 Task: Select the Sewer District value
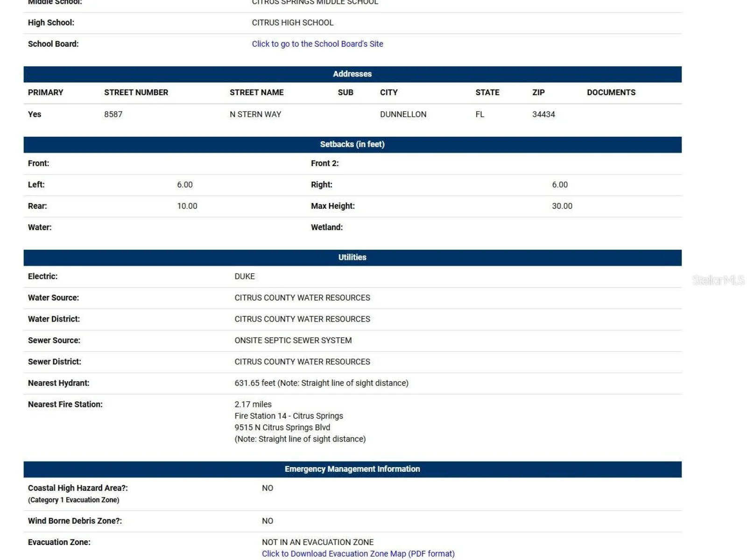coord(302,362)
